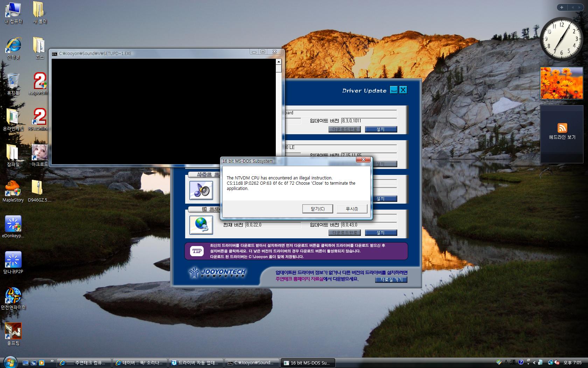Click the console window scroll up arrow

tap(279, 62)
